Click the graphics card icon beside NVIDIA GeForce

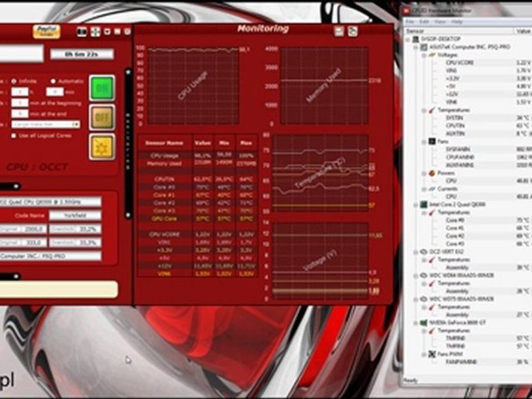(424, 323)
